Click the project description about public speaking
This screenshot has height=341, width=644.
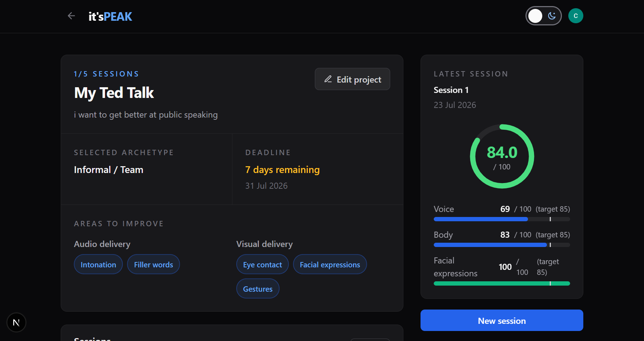tap(146, 115)
